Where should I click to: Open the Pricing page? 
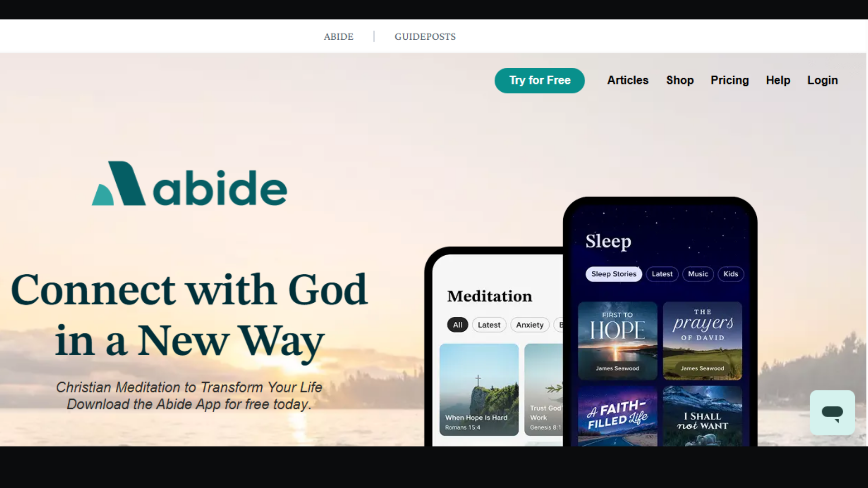(x=730, y=80)
